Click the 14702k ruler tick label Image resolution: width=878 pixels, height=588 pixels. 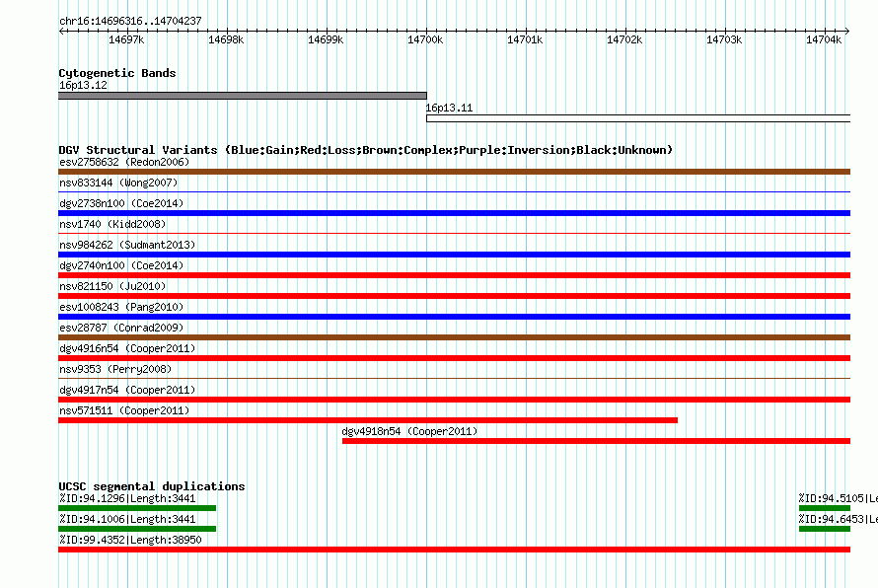coord(624,39)
